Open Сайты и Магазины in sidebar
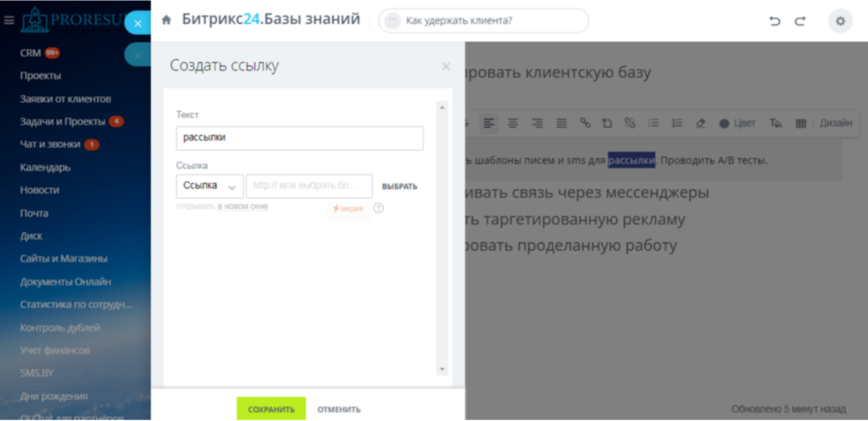The height and width of the screenshot is (421, 868). click(64, 259)
